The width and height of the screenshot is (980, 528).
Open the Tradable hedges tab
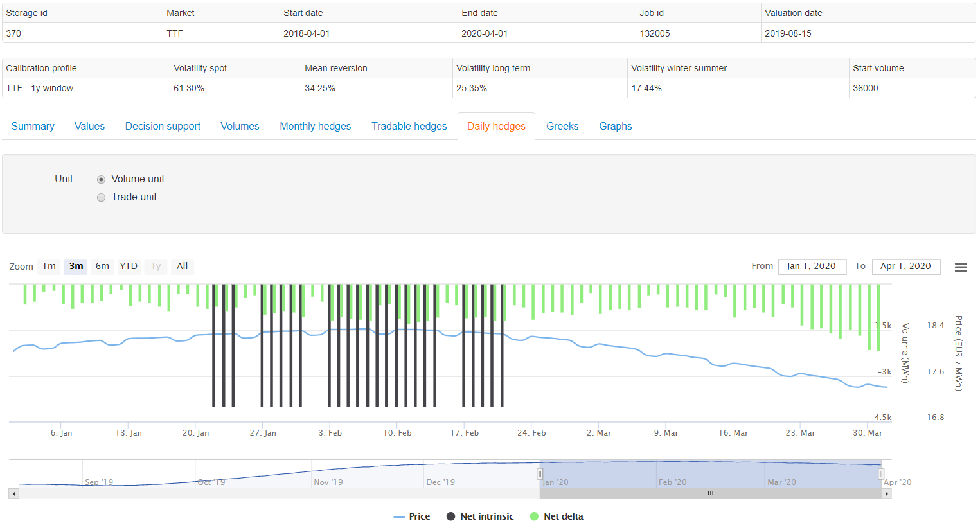[409, 127]
